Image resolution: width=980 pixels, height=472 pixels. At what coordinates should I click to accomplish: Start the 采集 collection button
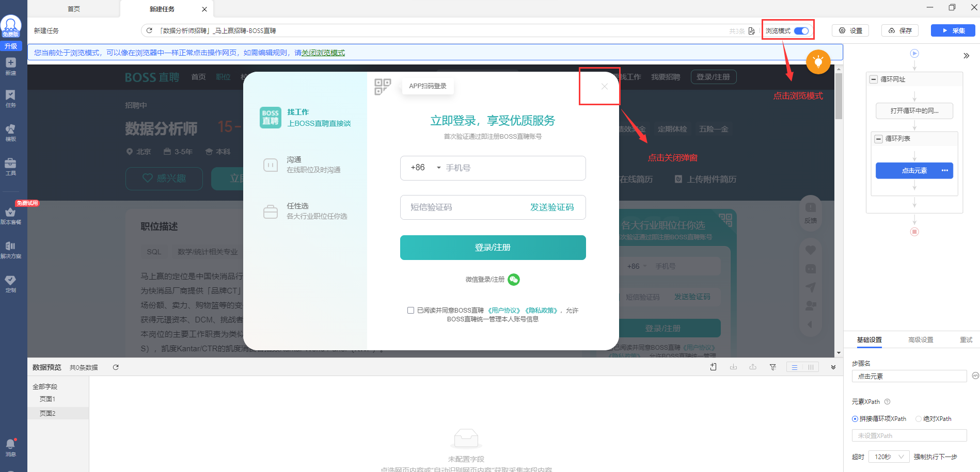click(x=953, y=30)
